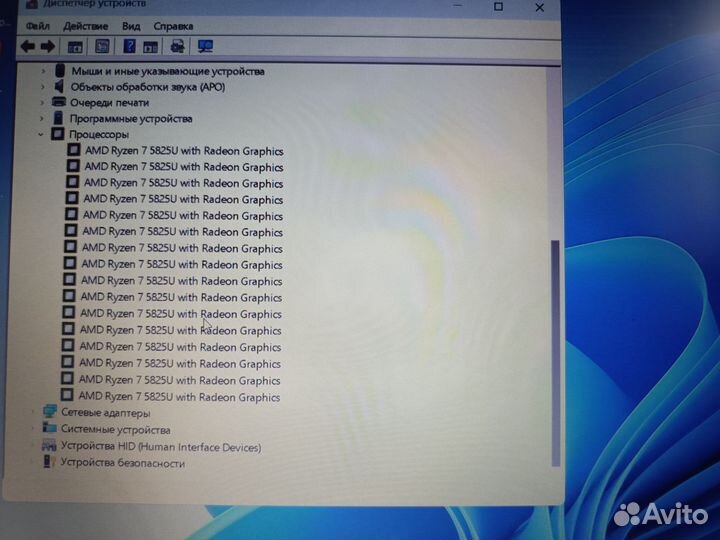Click the speaker icon of Объекты обработки звука

click(x=59, y=86)
